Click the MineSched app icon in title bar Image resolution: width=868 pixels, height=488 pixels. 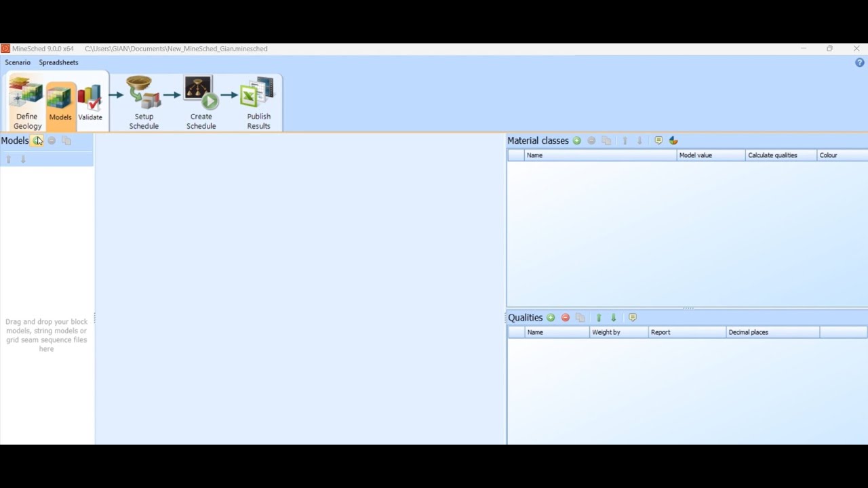[x=5, y=49]
